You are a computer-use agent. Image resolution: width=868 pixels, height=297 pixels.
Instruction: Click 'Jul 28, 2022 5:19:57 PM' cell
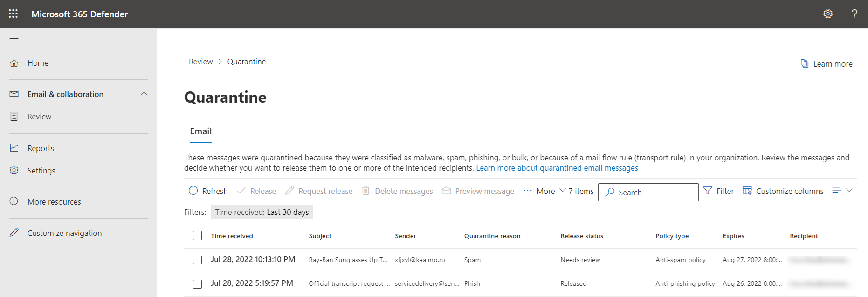pyautogui.click(x=252, y=283)
